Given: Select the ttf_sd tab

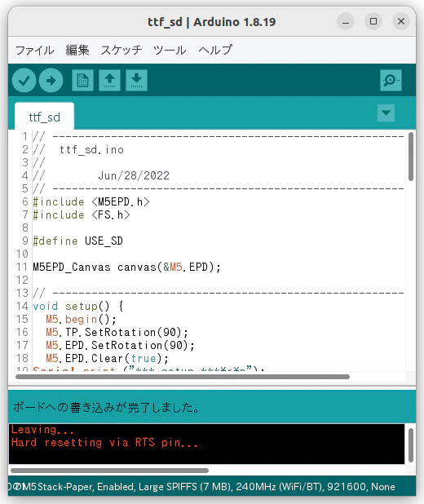Looking at the screenshot, I should (x=44, y=117).
